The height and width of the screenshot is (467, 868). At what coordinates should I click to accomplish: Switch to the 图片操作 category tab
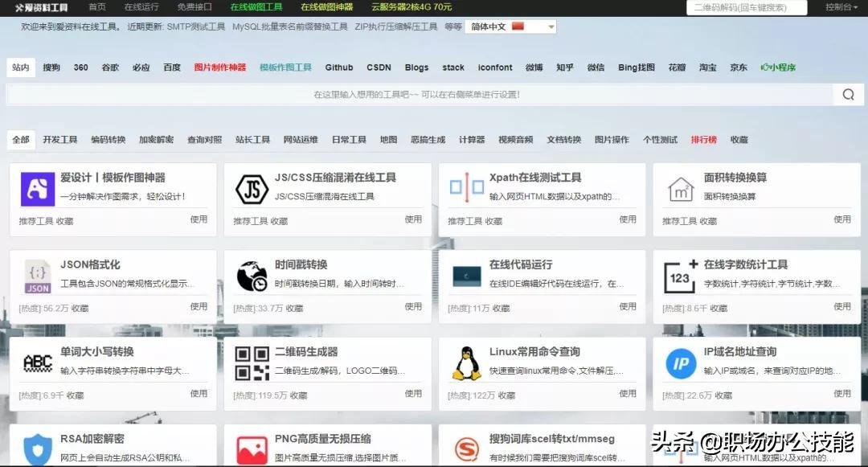[612, 139]
